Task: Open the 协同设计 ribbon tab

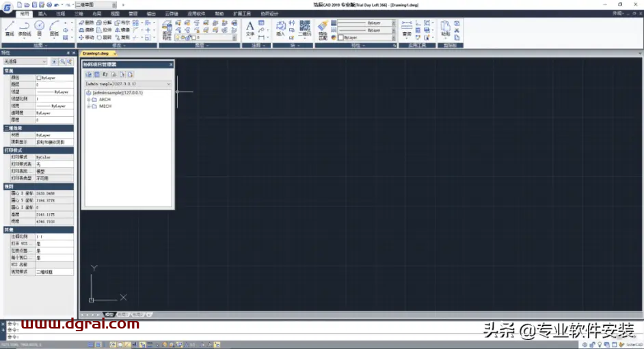Action: tap(269, 13)
